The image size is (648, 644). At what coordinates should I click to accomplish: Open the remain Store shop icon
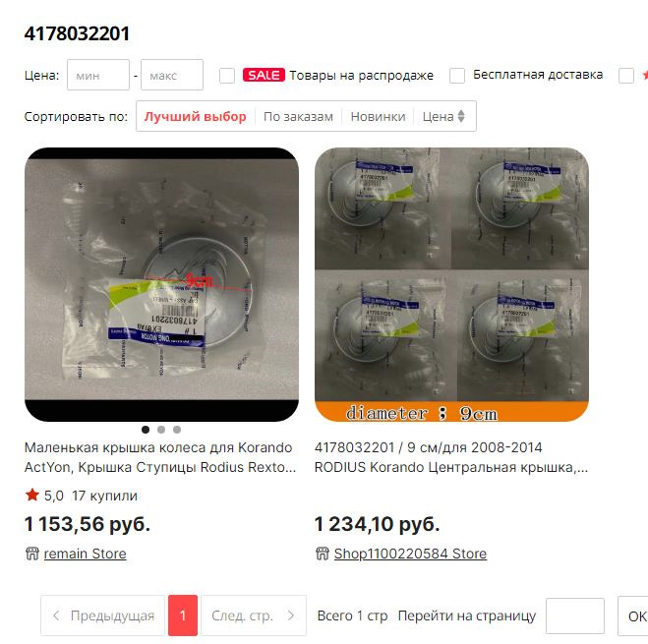[x=32, y=554]
